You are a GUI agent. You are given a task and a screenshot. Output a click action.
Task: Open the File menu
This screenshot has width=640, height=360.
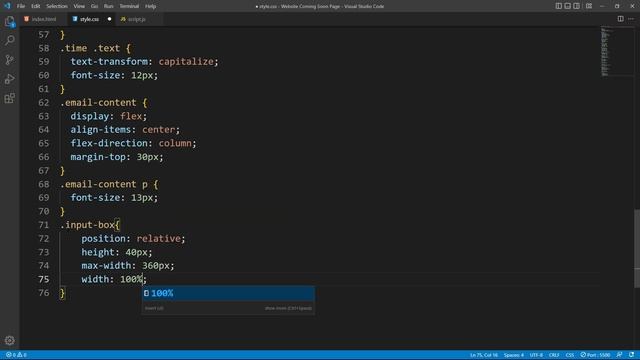click(21, 6)
